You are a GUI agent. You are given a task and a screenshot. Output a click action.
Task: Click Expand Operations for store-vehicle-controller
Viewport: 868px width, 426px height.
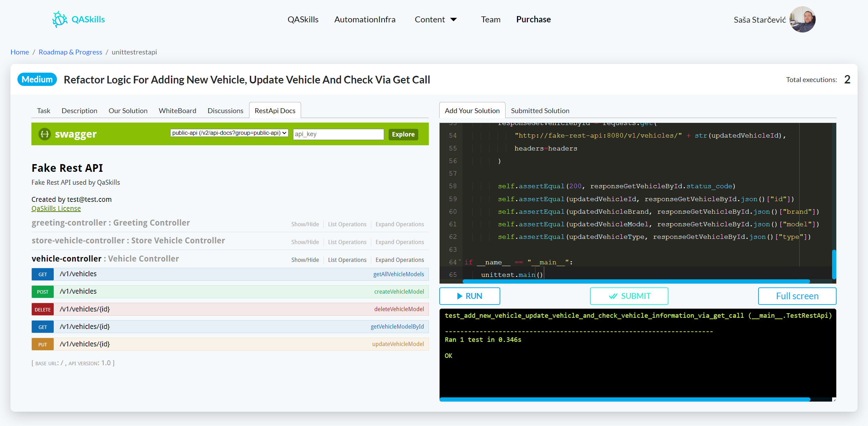click(400, 242)
